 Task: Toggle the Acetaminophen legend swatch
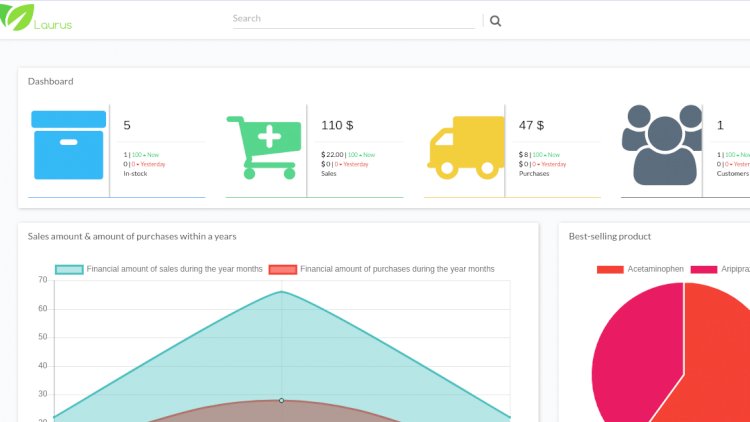610,269
